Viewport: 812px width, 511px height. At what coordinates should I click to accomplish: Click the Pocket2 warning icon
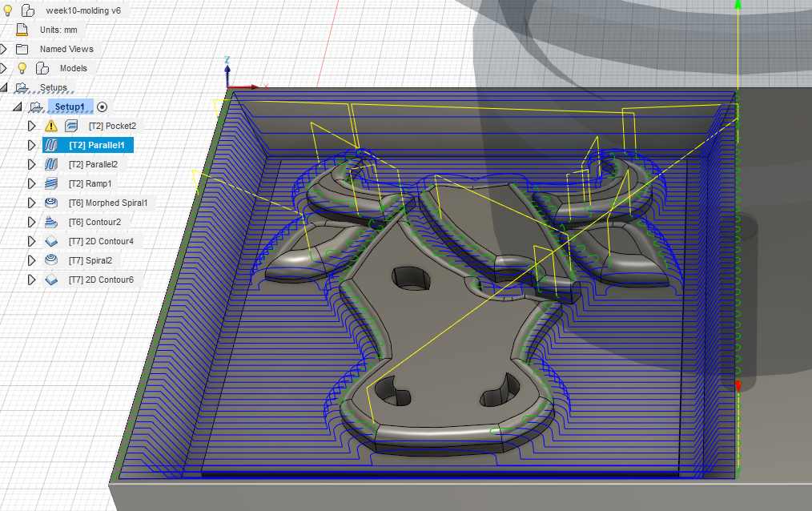(50, 126)
